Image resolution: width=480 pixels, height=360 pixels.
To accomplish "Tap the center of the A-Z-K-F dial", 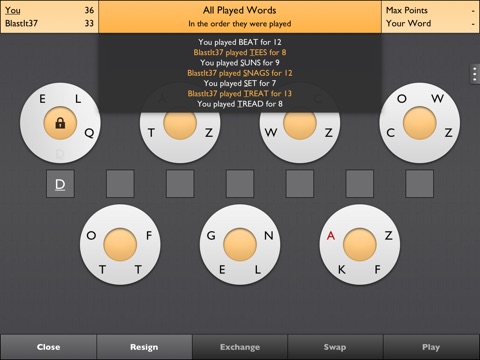I will (360, 245).
